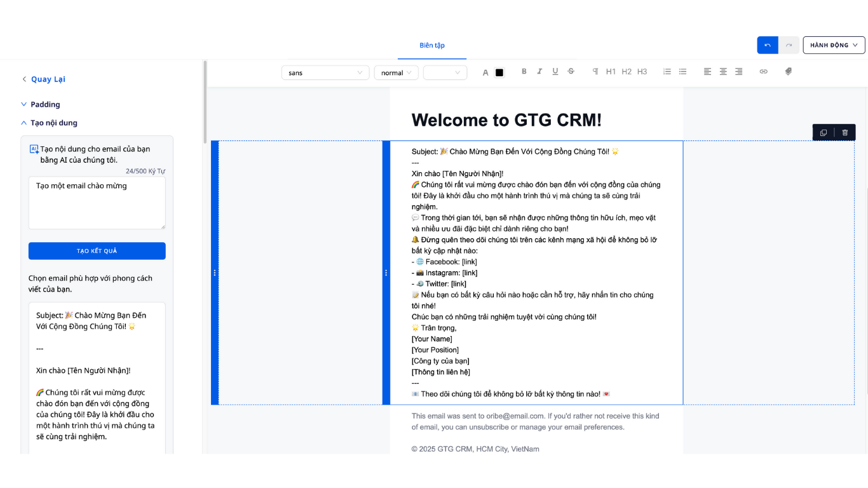This screenshot has height=488, width=868.
Task: Collapse the Tạo nội dung section
Action: point(49,123)
